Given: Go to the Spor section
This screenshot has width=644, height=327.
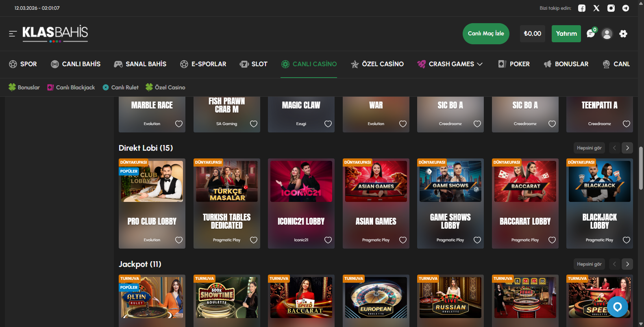Looking at the screenshot, I should [23, 64].
